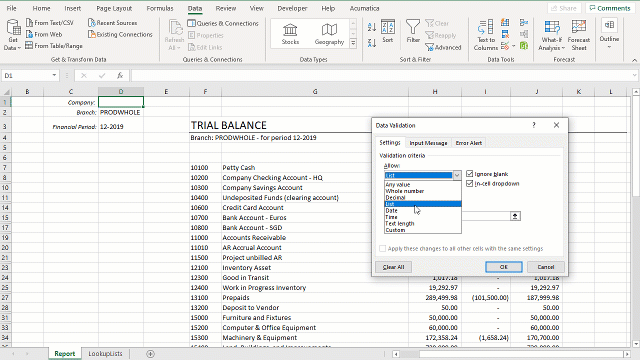Cancel the Data Validation dialog
This screenshot has height=360, width=640.
(546, 267)
